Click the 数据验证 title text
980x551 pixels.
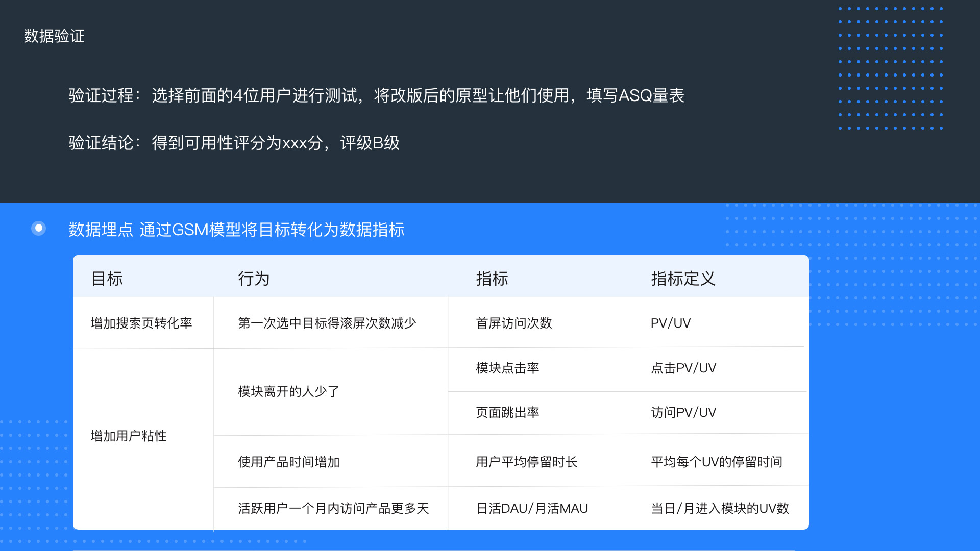54,36
